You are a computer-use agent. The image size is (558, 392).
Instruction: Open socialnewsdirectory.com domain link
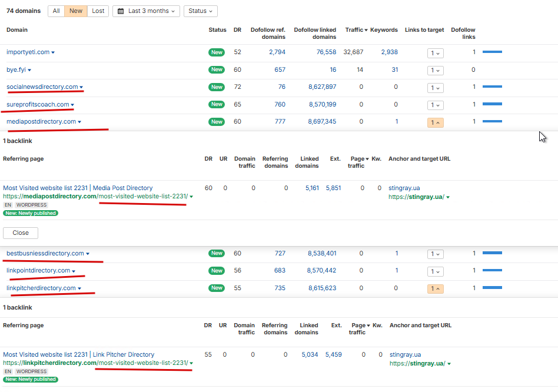pos(42,87)
